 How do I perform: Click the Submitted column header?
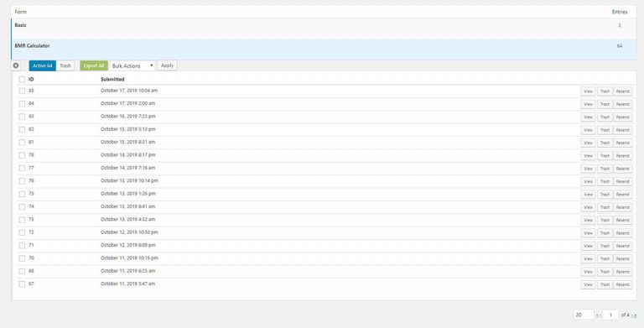pos(112,80)
